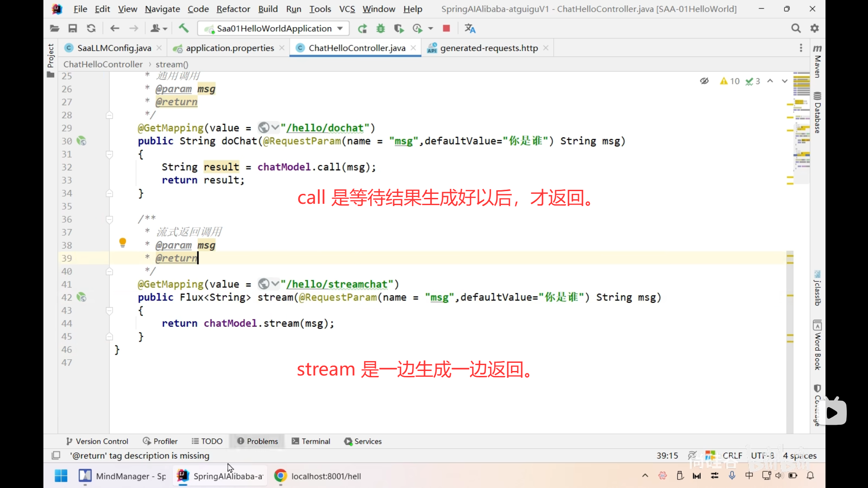Open the Problems tool window
This screenshot has height=488, width=868.
257,441
